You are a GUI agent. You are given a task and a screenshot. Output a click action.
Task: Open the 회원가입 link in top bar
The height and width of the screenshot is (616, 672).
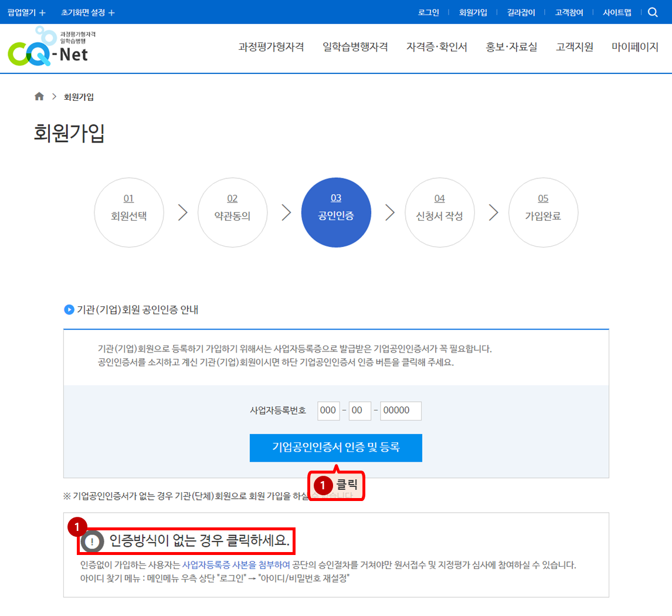point(473,12)
